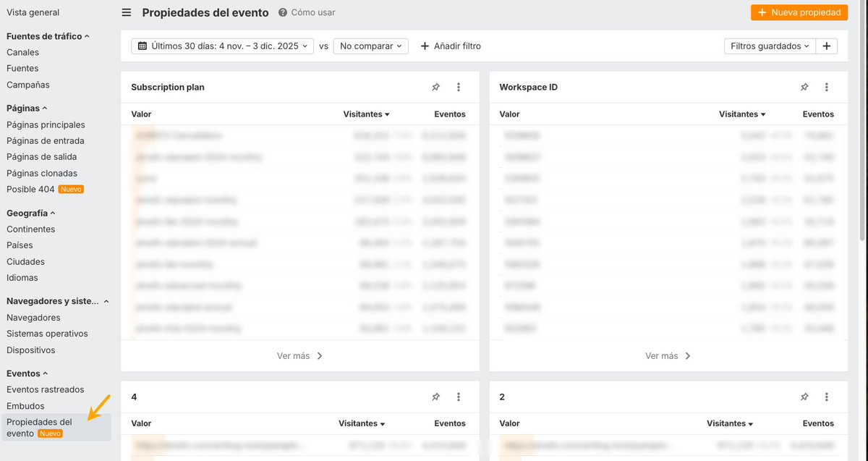Open Páginas clonadas

42,174
